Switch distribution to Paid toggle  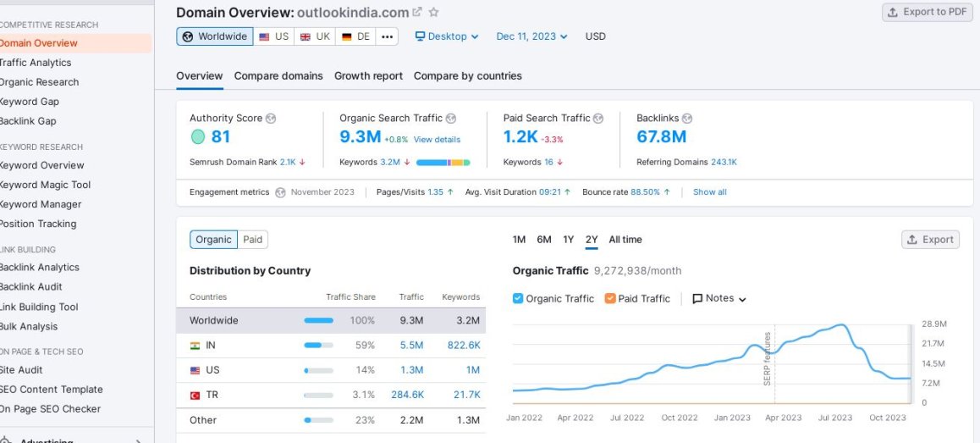point(252,240)
